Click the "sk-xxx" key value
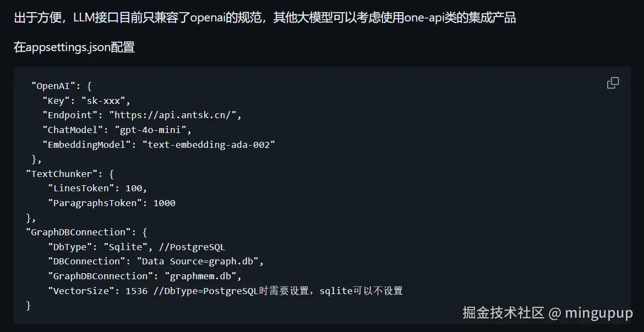Screen dimensions: 644x332 click(106, 101)
